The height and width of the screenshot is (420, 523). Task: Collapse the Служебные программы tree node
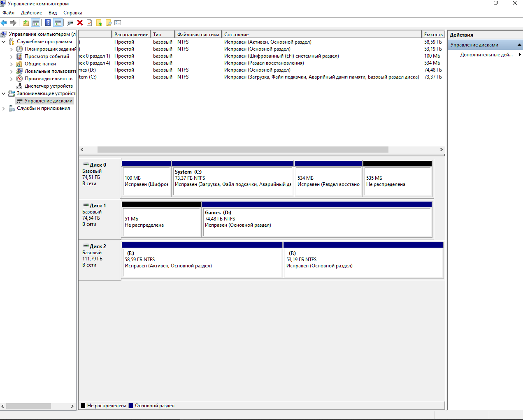coord(4,42)
